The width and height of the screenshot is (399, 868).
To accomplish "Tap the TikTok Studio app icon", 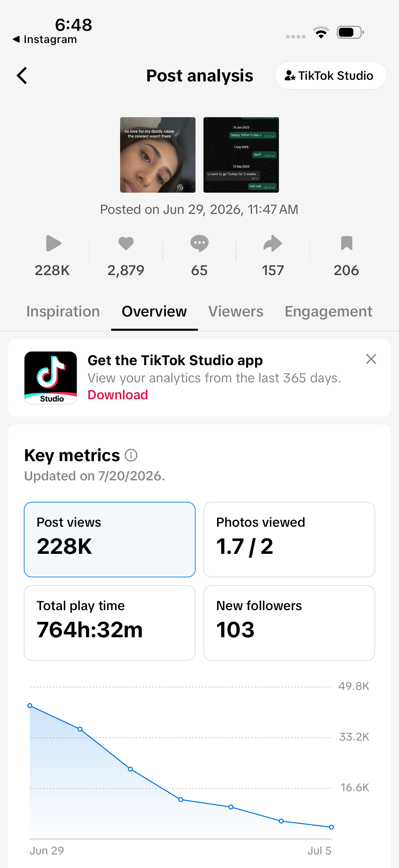I will 51,378.
